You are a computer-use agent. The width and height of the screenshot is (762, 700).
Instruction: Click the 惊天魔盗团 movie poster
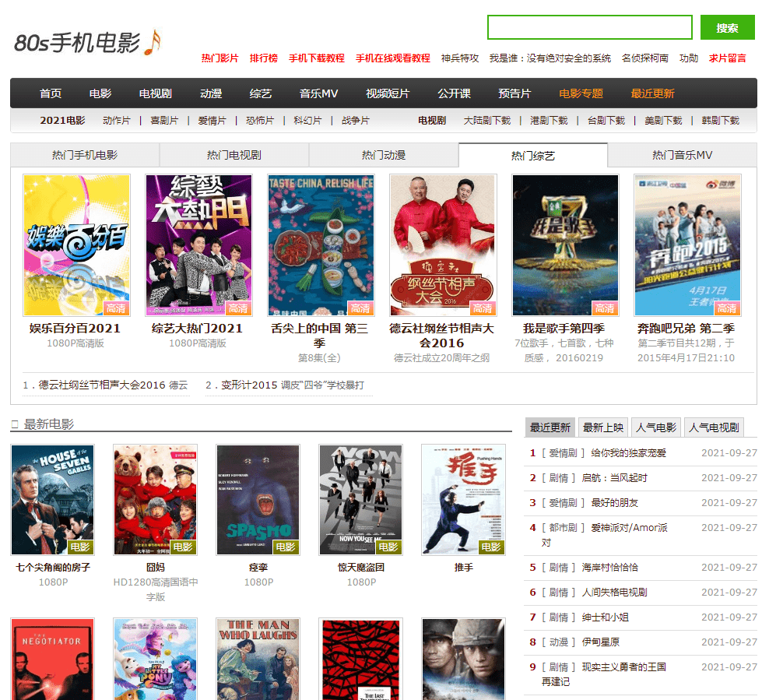pos(360,499)
